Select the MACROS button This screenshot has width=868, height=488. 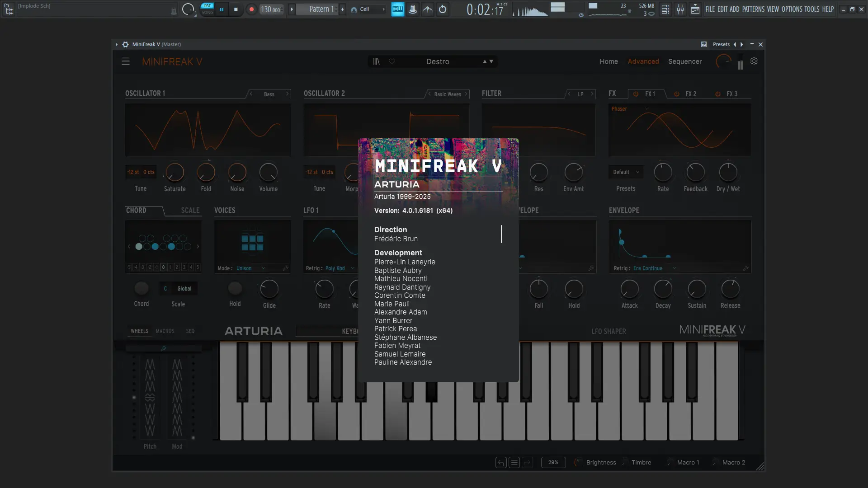165,331
